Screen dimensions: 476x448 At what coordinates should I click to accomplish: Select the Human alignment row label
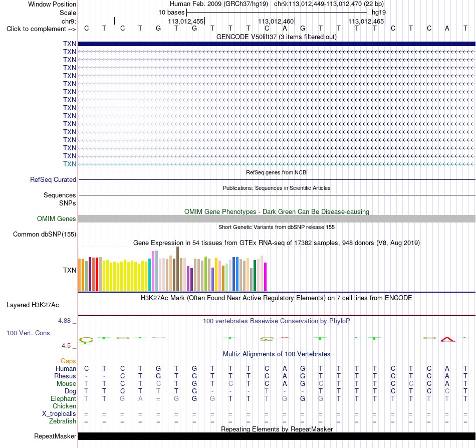coord(66,368)
